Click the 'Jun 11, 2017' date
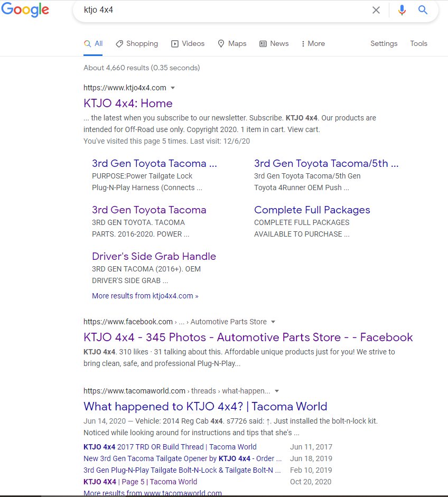448x497 pixels. (311, 447)
